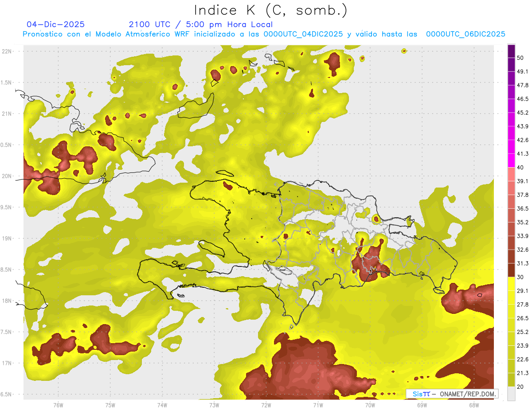Click the "22N" latitude label
Screen dimensions: 532x411
(x=7, y=51)
